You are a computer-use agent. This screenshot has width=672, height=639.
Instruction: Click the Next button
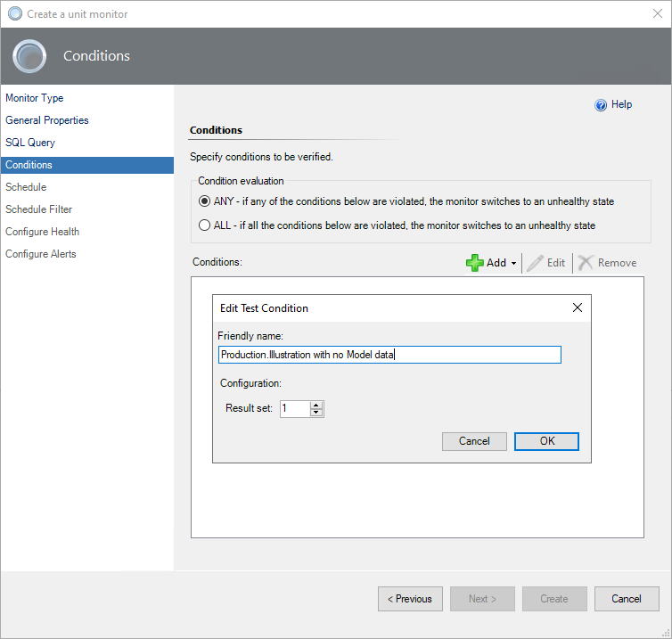tap(482, 599)
